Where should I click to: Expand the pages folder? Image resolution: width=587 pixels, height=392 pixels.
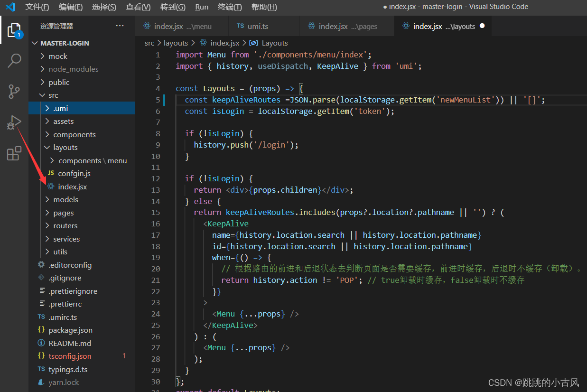click(x=63, y=213)
